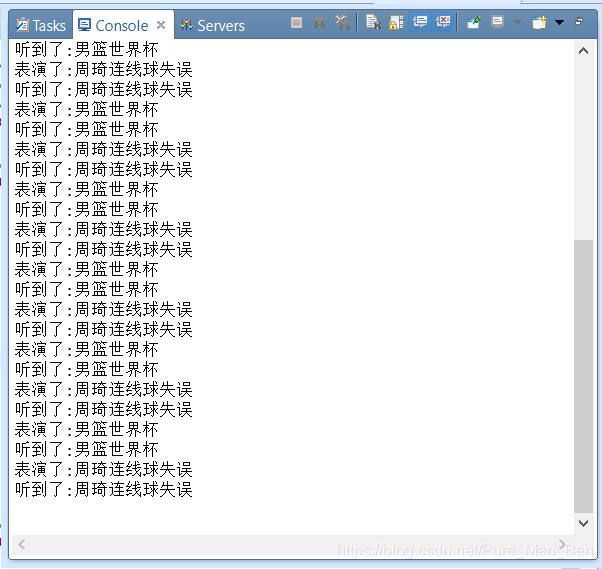Close the Console tab
Screen dimensions: 602x569
click(161, 25)
